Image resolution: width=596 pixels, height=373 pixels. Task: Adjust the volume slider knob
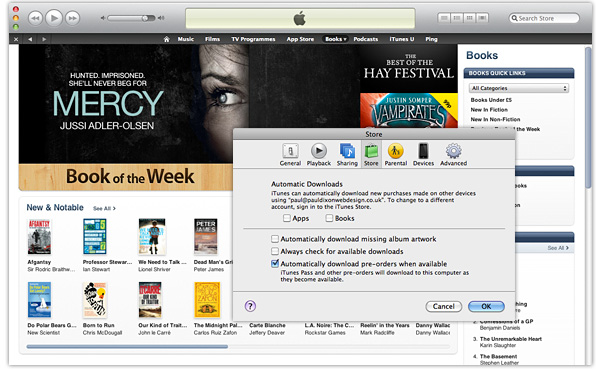(145, 18)
